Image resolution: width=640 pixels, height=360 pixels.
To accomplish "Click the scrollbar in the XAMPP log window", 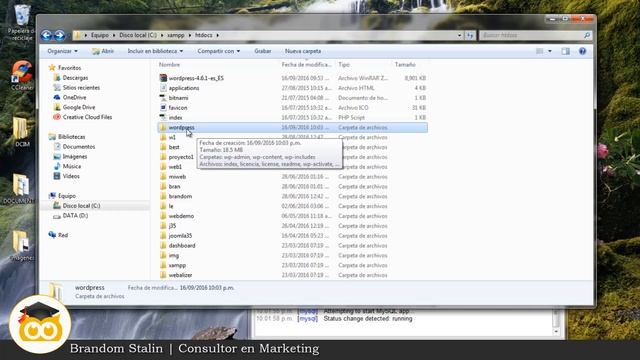I will coord(556,321).
